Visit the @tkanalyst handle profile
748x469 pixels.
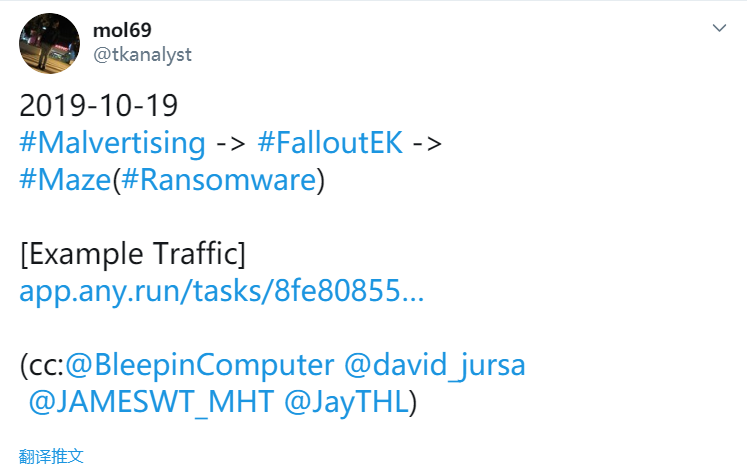(142, 54)
